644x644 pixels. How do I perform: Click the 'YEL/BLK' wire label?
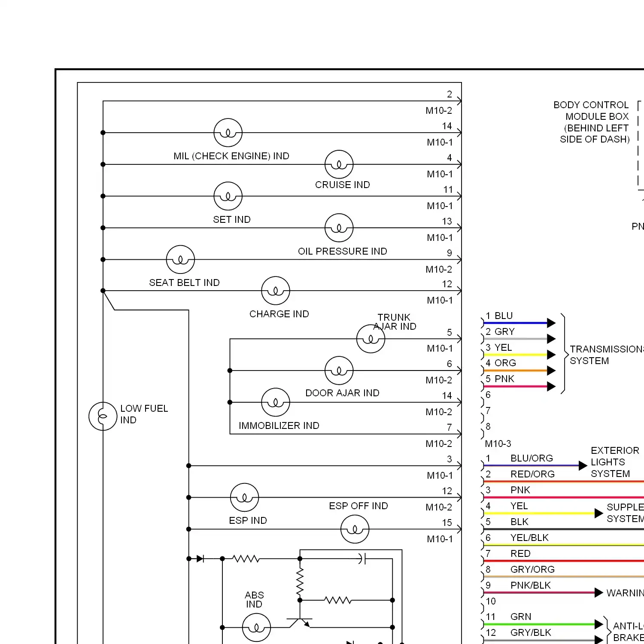point(529,538)
